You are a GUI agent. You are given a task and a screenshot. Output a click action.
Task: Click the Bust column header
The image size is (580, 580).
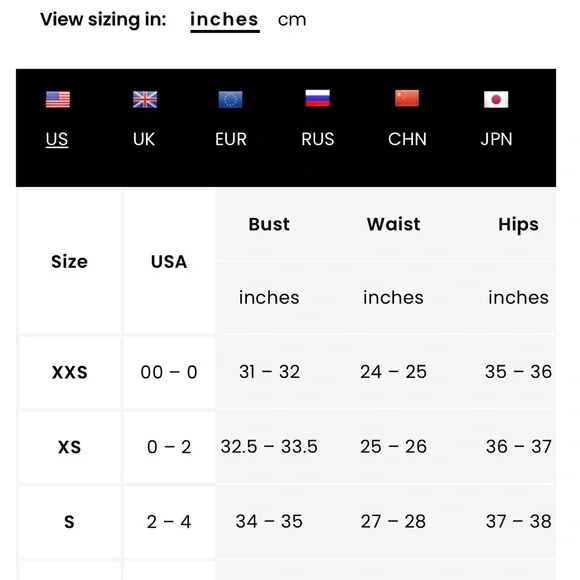(269, 224)
